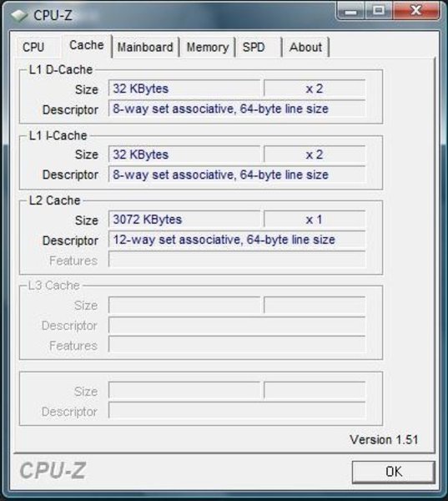Viewport: 448px width, 501px height.
Task: Open the About tab
Action: pos(305,48)
